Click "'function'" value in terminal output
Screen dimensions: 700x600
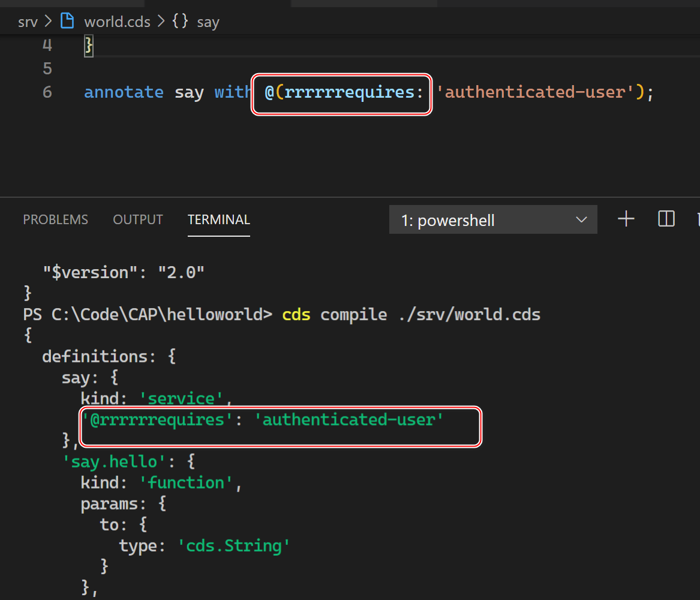coord(186,483)
